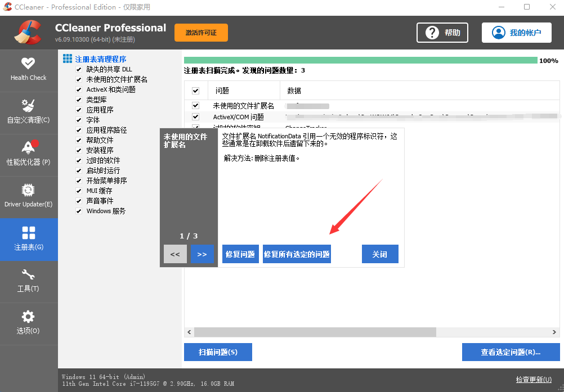Viewport: 564px width, 392px height.
Task: Uncheck ActiveX/COM 问题 result row checkbox
Action: 196,117
